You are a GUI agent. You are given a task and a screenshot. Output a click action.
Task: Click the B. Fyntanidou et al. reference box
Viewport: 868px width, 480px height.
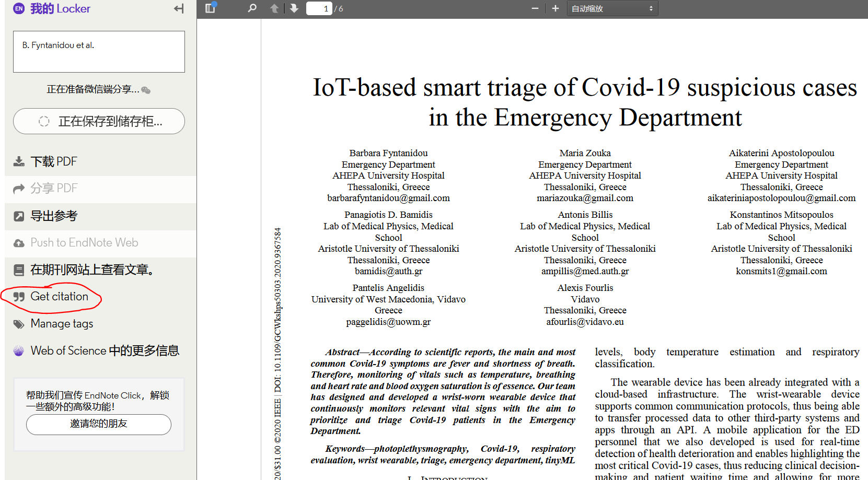coord(99,52)
